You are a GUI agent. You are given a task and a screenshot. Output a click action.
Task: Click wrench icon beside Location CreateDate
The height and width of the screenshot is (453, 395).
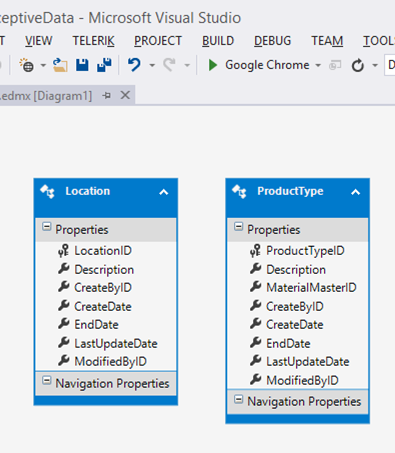click(x=64, y=306)
